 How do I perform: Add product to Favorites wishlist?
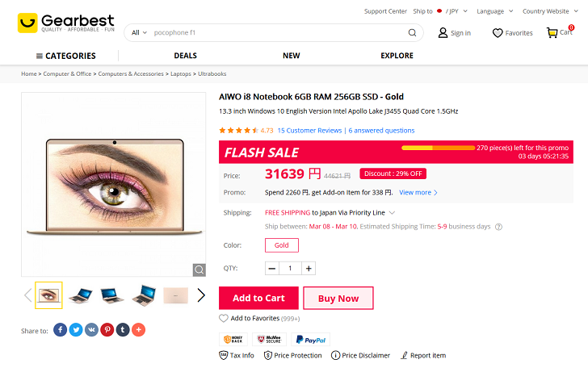224,319
